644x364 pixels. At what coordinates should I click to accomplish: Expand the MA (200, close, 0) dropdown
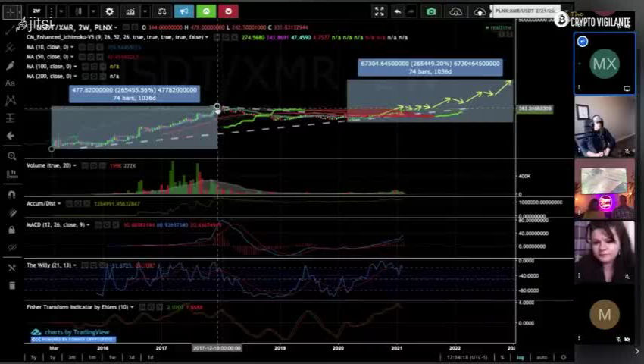[x=76, y=76]
